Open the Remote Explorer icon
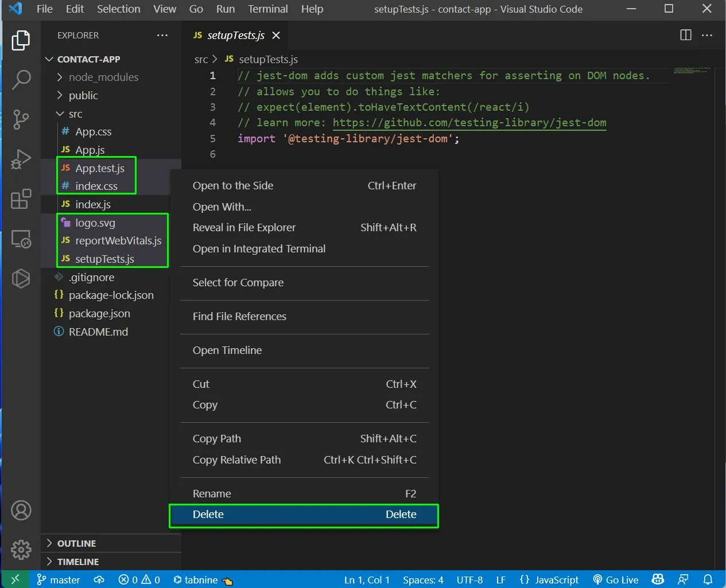The height and width of the screenshot is (588, 726). tap(21, 239)
